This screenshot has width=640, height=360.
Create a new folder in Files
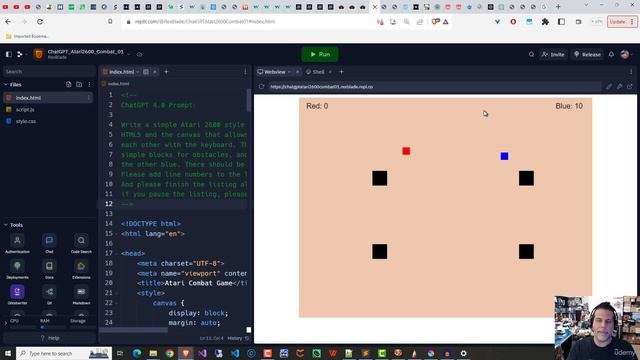point(79,84)
